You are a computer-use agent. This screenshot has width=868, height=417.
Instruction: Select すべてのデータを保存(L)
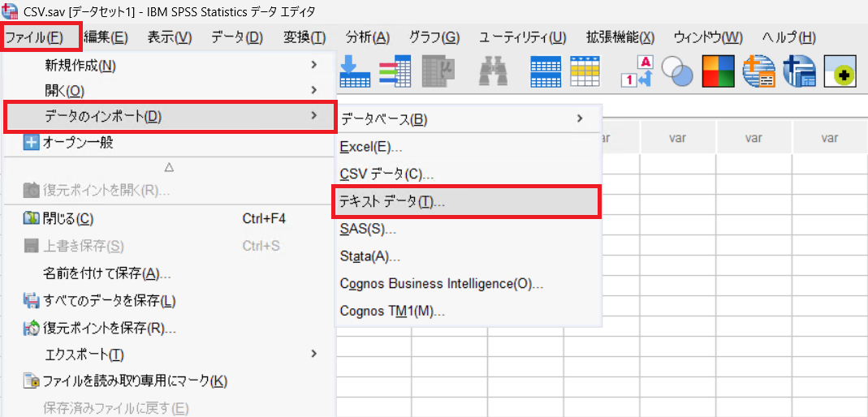click(x=168, y=301)
